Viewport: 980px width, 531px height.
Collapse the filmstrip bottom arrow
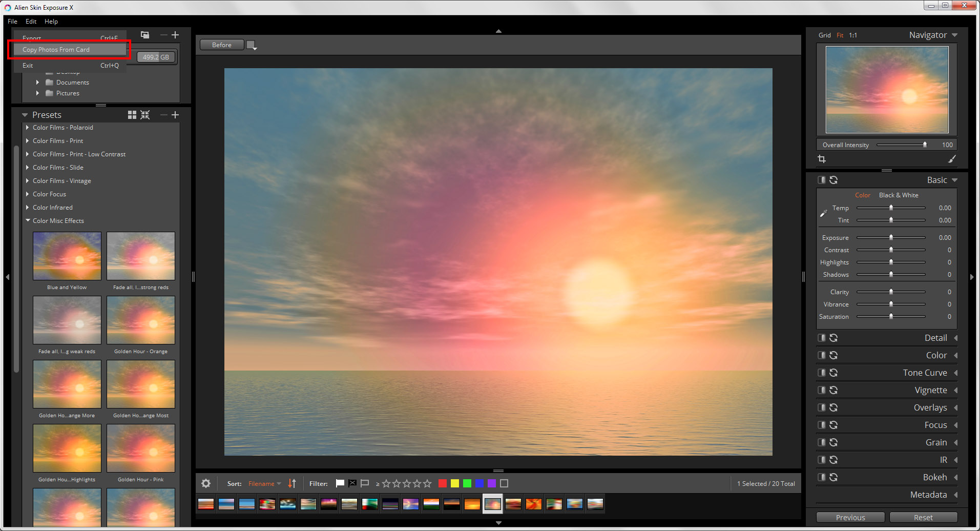tap(498, 523)
